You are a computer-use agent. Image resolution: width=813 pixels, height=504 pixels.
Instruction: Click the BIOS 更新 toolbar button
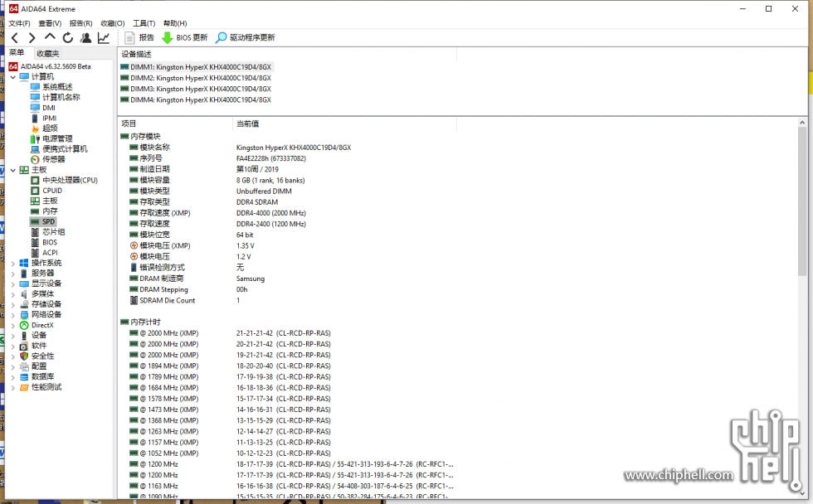coord(184,38)
